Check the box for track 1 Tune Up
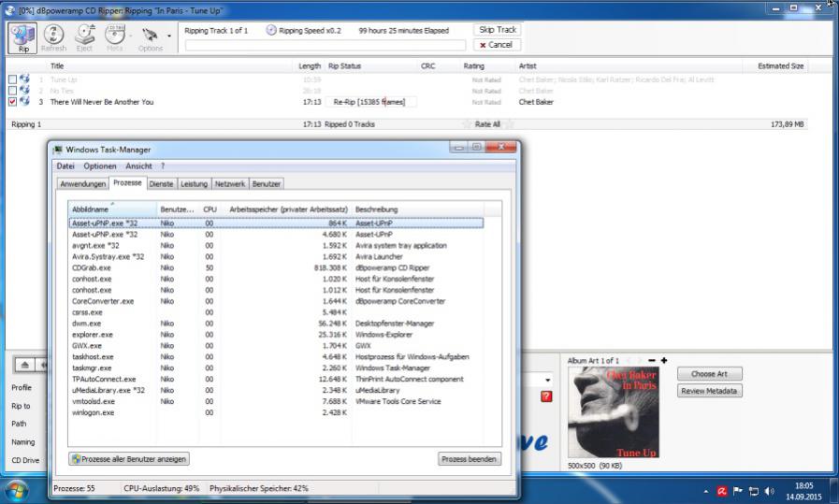This screenshot has width=839, height=504. (12, 79)
